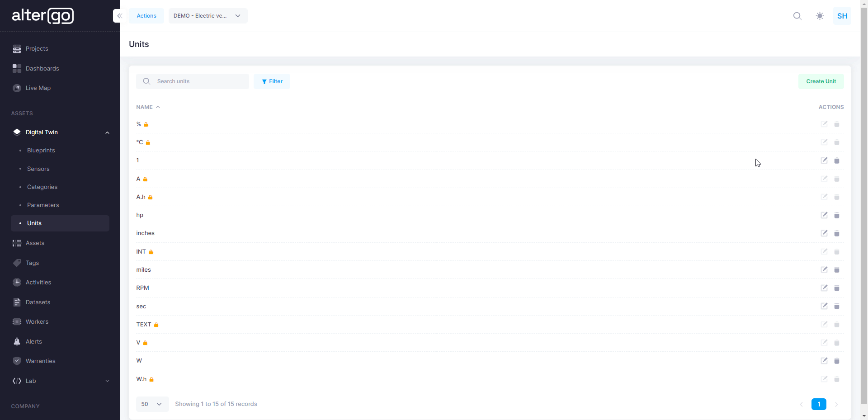Click the Filter button

[x=272, y=81]
